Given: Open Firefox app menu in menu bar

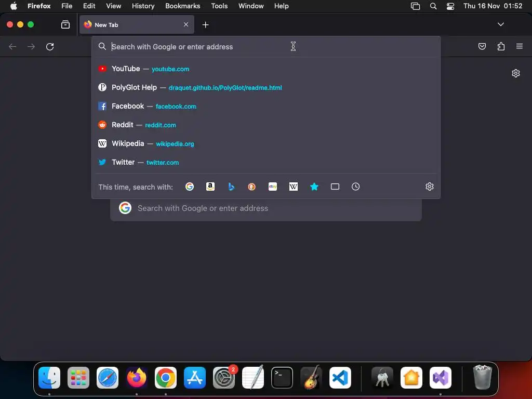Looking at the screenshot, I should click(x=39, y=6).
